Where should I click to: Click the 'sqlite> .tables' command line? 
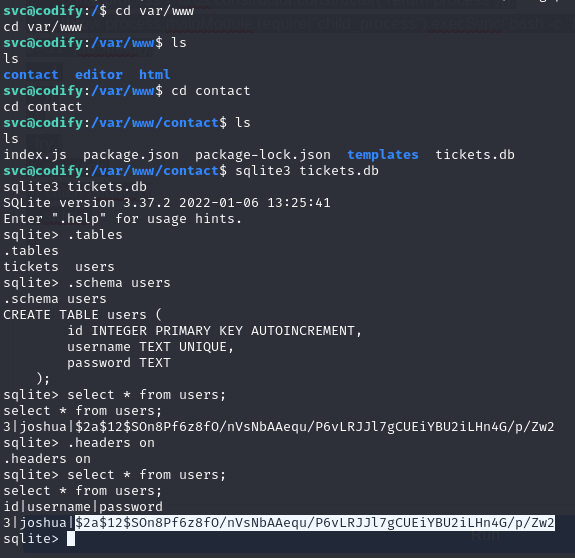click(x=63, y=235)
